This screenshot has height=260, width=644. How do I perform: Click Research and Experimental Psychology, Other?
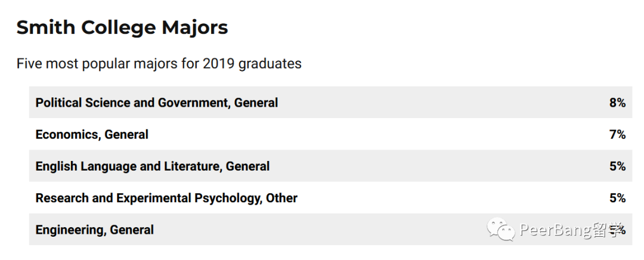pyautogui.click(x=166, y=198)
